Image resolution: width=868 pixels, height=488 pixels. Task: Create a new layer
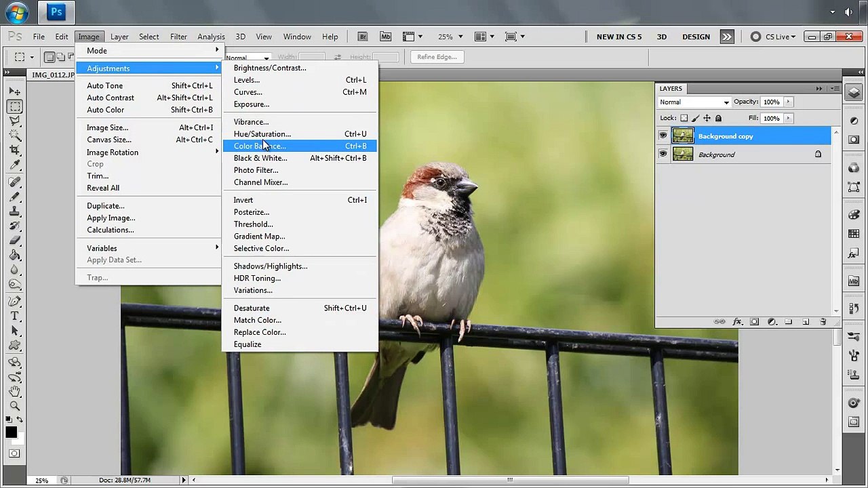point(806,322)
